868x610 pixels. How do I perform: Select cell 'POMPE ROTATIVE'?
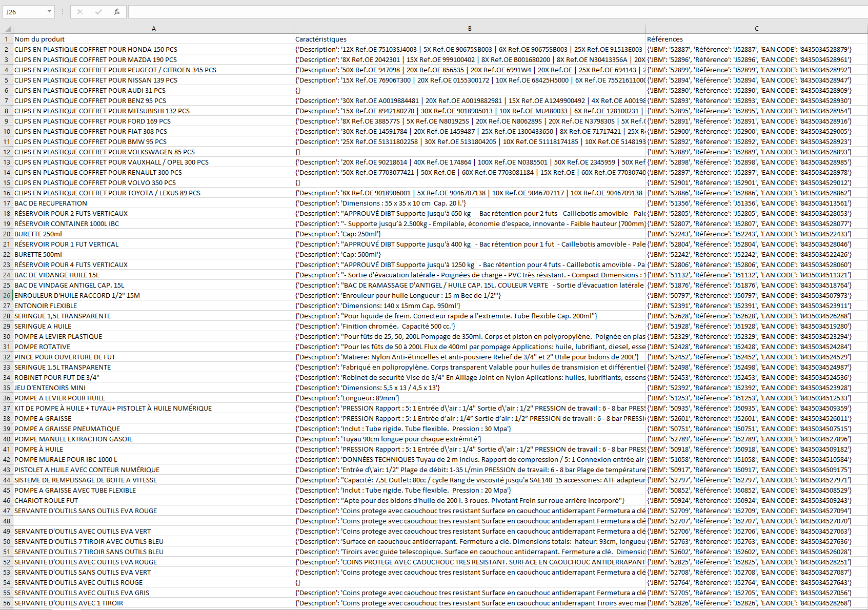(154, 347)
